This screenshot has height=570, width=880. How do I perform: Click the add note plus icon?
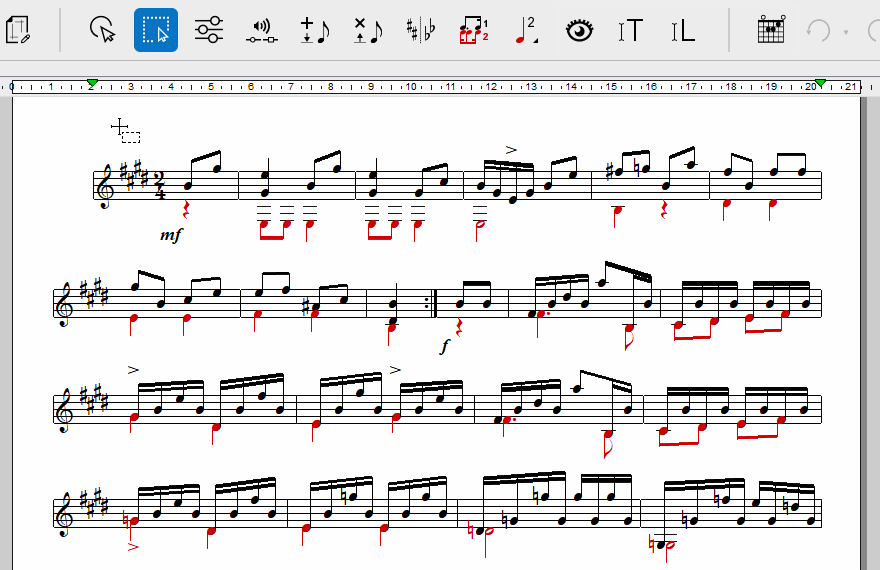coord(315,31)
